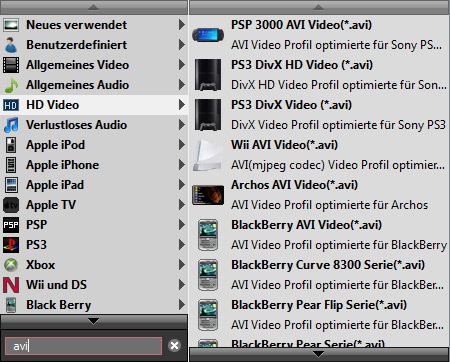The height and width of the screenshot is (362, 450).
Task: Open the Verlustloses Audio category
Action: tap(94, 125)
